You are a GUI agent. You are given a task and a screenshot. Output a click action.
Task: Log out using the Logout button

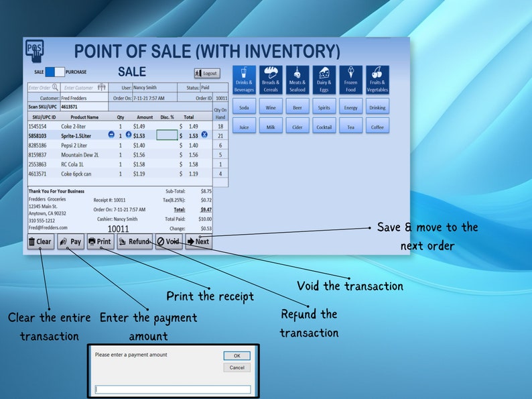207,73
